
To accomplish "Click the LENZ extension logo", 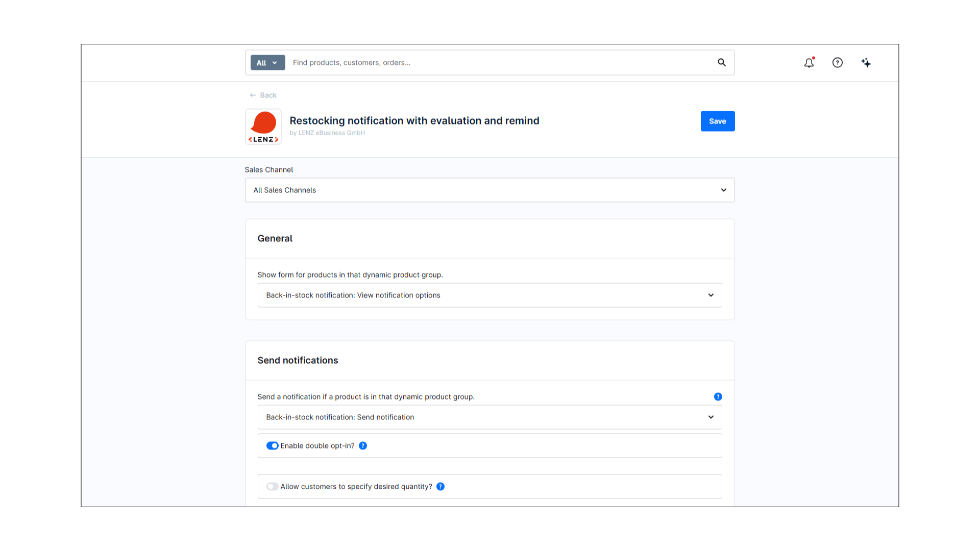I will pos(263,126).
